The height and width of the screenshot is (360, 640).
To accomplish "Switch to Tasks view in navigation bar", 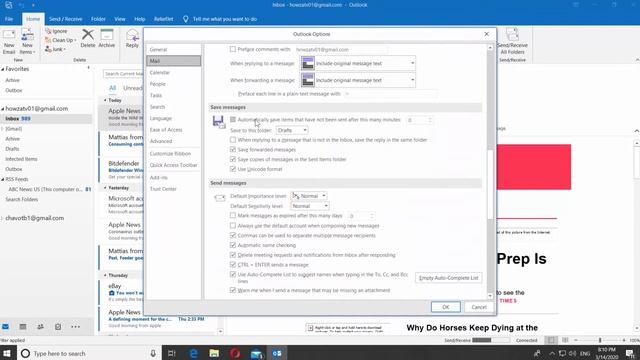I will click(58, 327).
